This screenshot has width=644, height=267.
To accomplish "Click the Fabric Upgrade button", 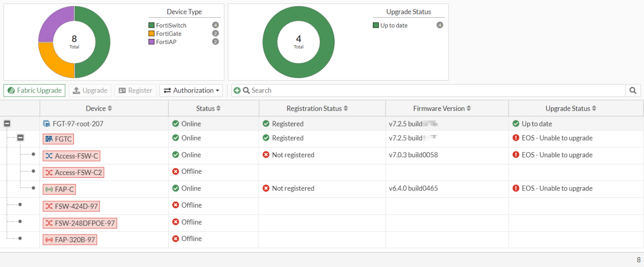I will click(34, 91).
